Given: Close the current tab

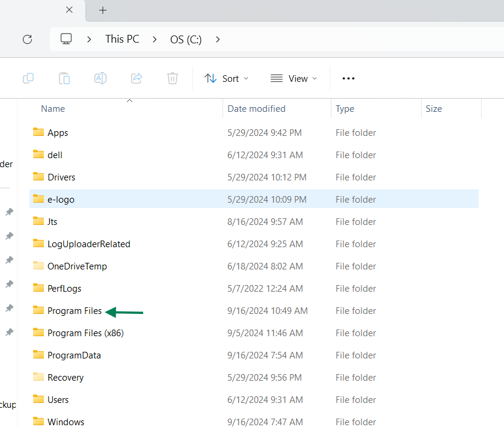Looking at the screenshot, I should (69, 10).
